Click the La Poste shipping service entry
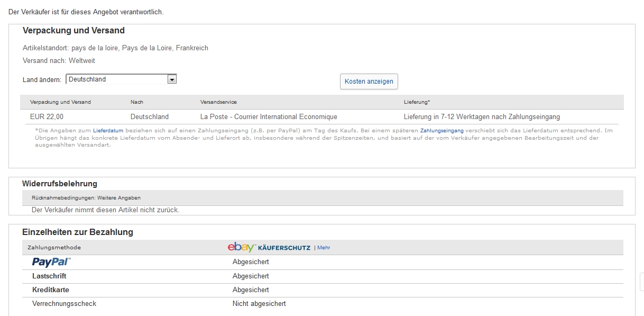The width and height of the screenshot is (644, 316). (x=269, y=117)
